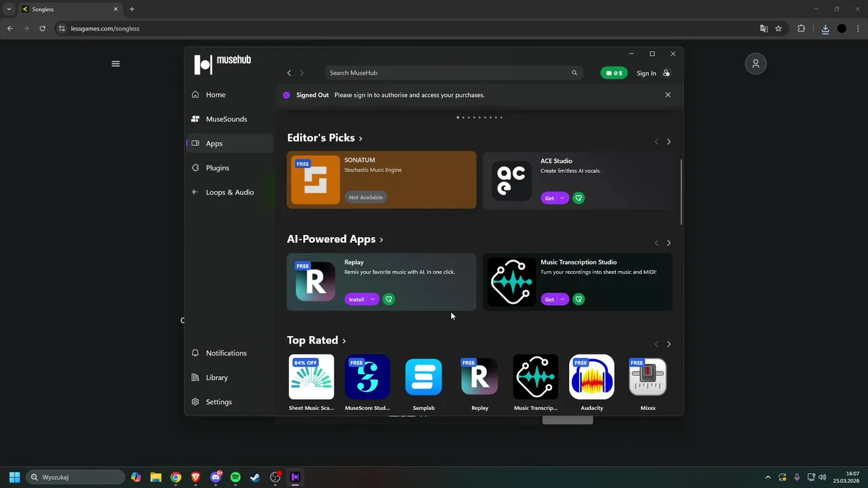Image resolution: width=868 pixels, height=488 pixels.
Task: Click MuseHub's forward navigation arrow
Action: (x=302, y=73)
